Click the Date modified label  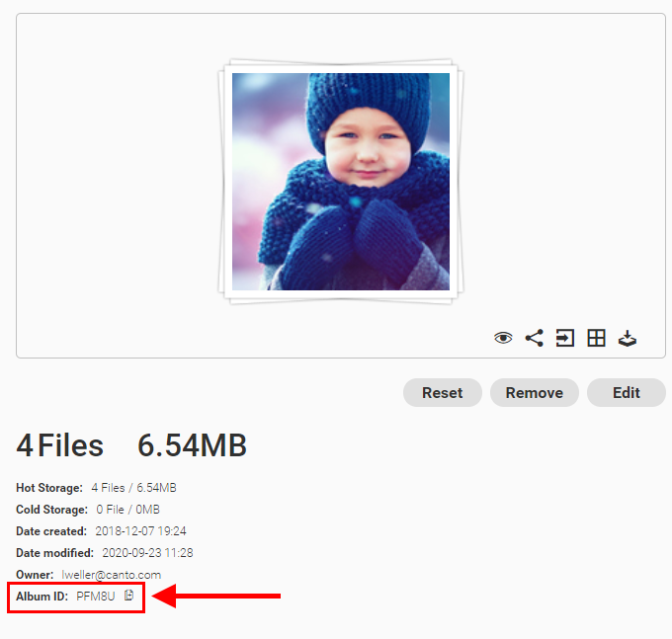pos(55,553)
